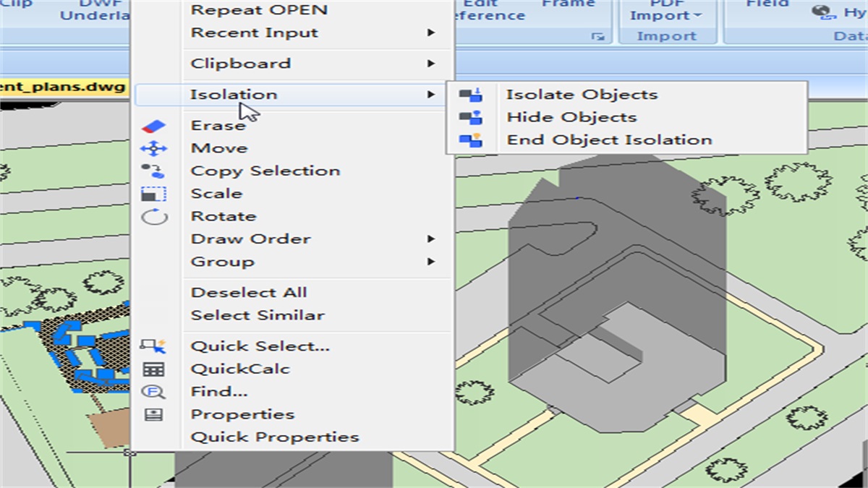Open Properties via its palette icon

pyautogui.click(x=153, y=414)
